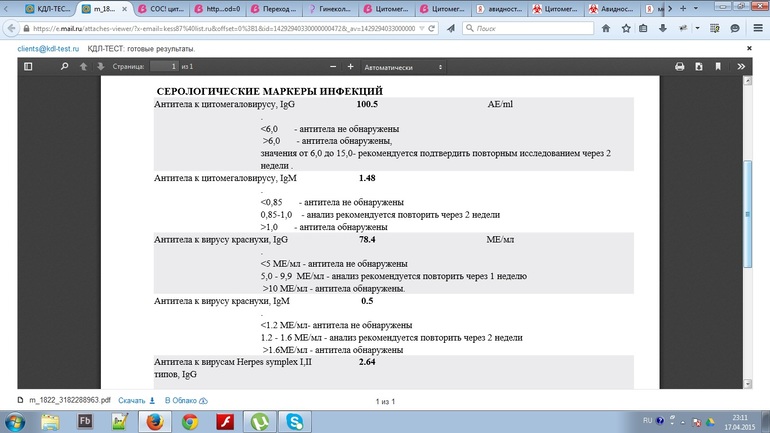Image resolution: width=770 pixels, height=433 pixels.
Task: Switch to the Гинекол... tab
Action: tap(330, 9)
